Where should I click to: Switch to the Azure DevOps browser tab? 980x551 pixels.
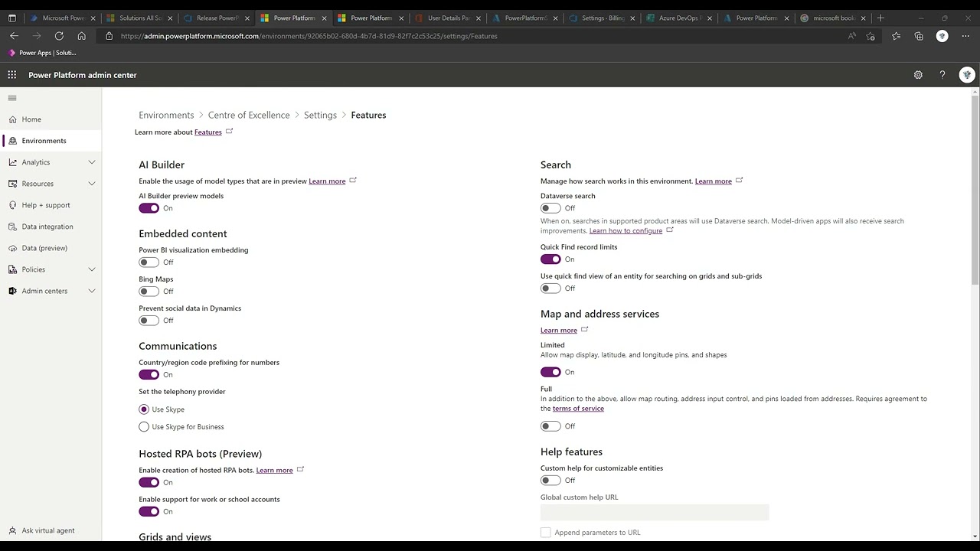tap(678, 18)
